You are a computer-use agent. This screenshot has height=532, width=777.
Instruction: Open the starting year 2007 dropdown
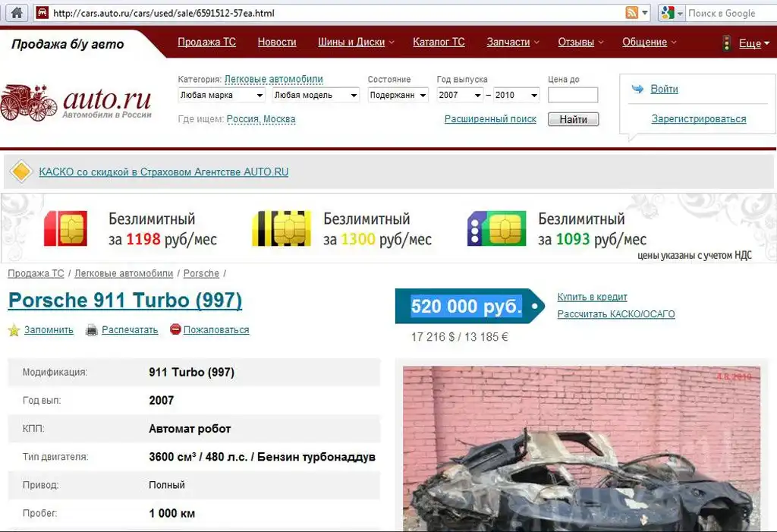pos(460,96)
